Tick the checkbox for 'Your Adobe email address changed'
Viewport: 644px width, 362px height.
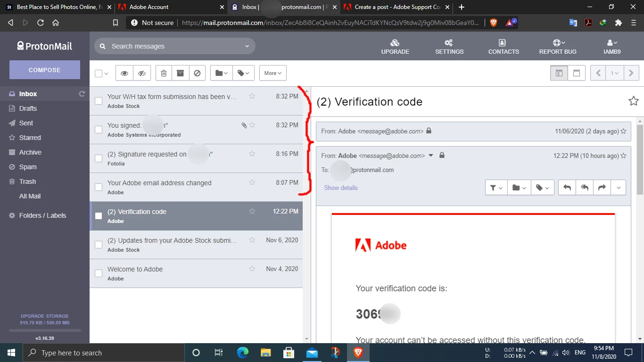click(x=99, y=187)
